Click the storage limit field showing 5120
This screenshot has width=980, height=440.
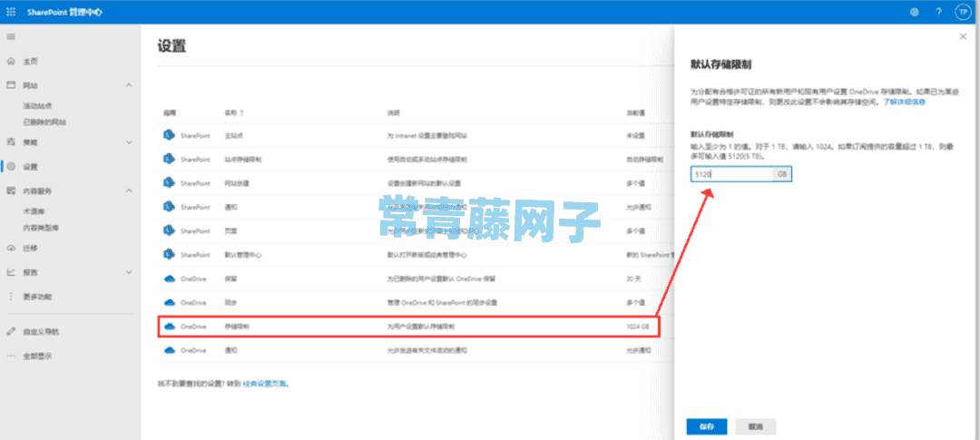[x=741, y=175]
